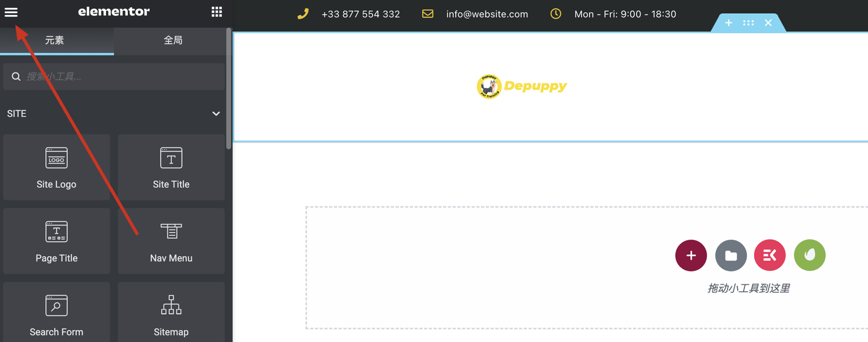Click the section edit dots handle

coord(749,23)
